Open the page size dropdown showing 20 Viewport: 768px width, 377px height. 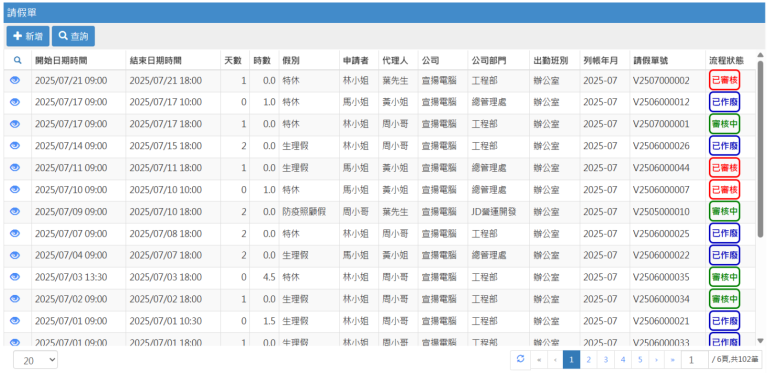pyautogui.click(x=35, y=360)
